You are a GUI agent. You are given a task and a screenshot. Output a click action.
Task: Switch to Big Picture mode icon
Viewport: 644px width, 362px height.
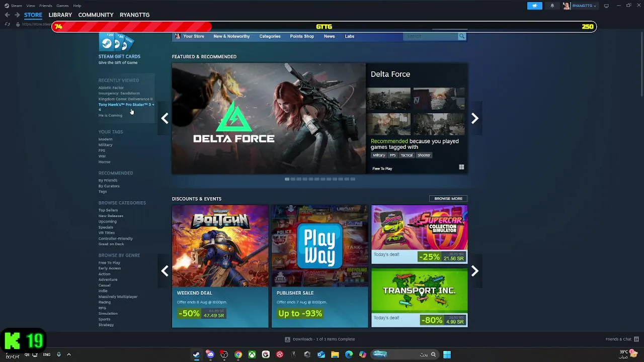click(x=606, y=6)
